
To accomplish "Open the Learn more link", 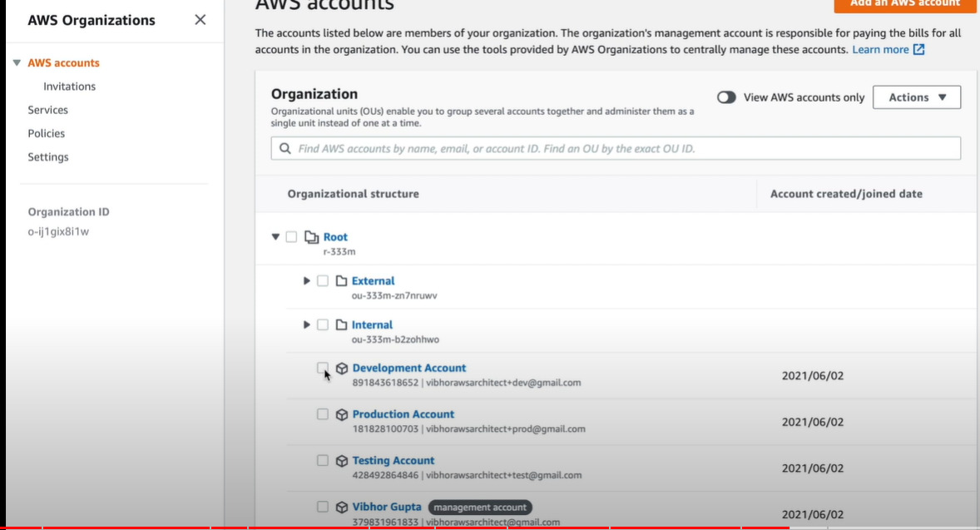I will pyautogui.click(x=880, y=49).
